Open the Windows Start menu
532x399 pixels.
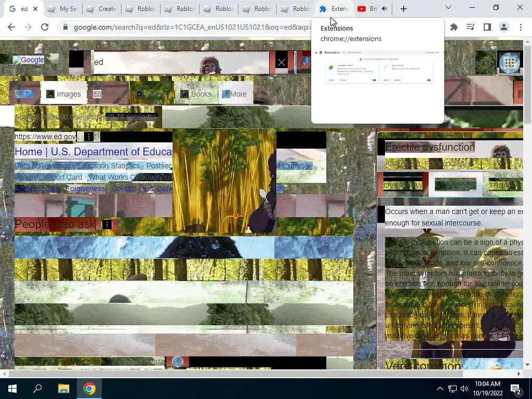tap(12, 389)
